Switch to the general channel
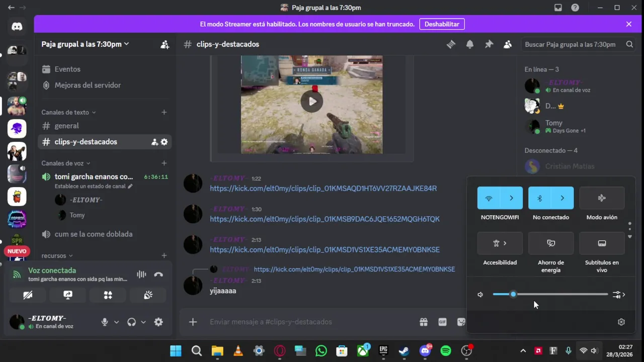Screen dimensions: 644x362 point(105,126)
